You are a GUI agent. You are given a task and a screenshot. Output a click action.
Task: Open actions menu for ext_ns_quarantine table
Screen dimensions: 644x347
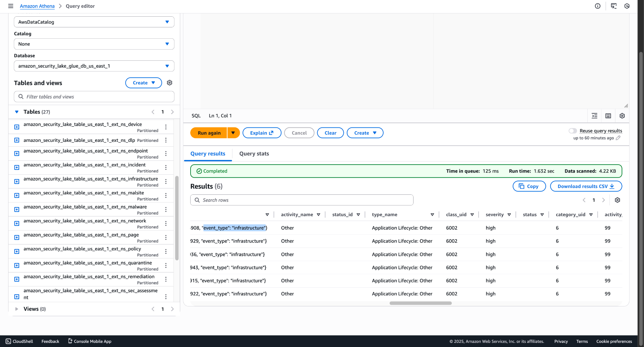coord(166,265)
